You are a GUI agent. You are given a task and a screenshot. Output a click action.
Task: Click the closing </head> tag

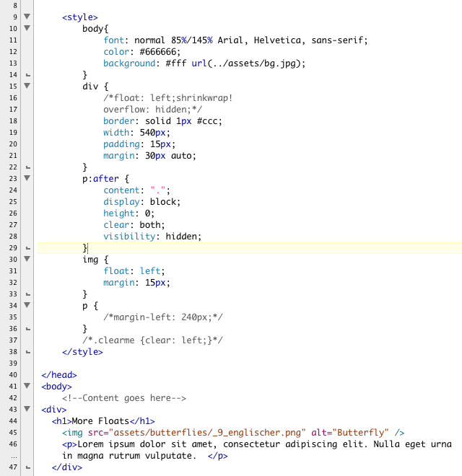coord(59,375)
